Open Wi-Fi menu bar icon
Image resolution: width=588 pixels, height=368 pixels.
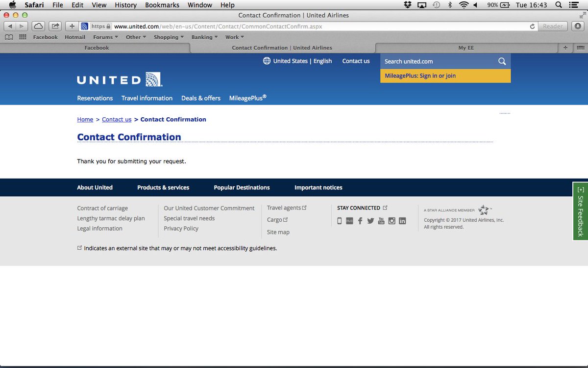(x=464, y=5)
